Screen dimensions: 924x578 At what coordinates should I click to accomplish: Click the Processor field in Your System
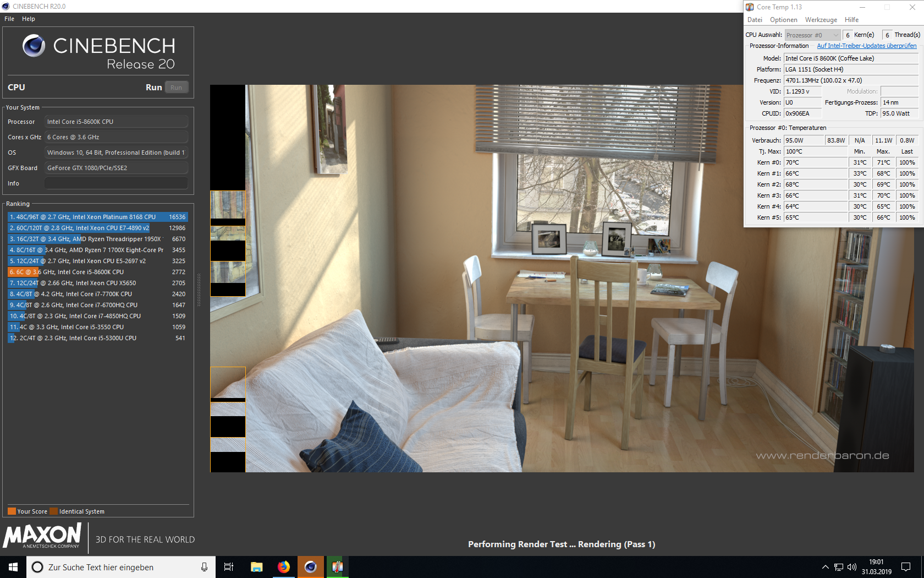(116, 122)
